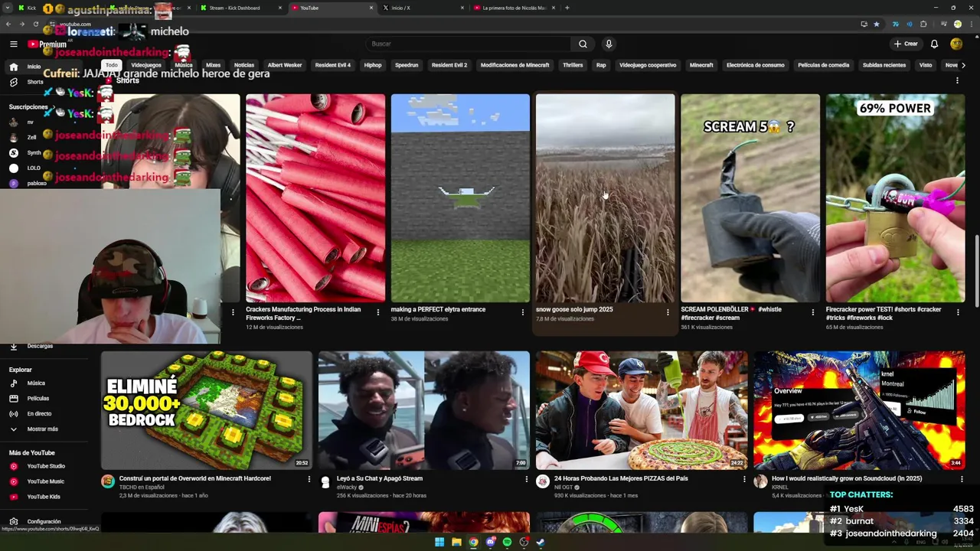Open options menu for Firecracker power TEST
The width and height of the screenshot is (980, 551).
tap(958, 311)
